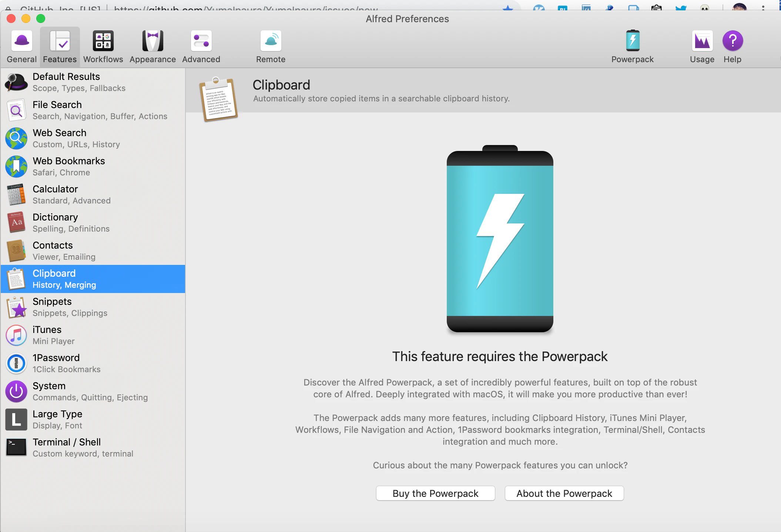Click the browser profile avatar behind Alfred
Viewport: 781px width, 532px height.
point(740,7)
